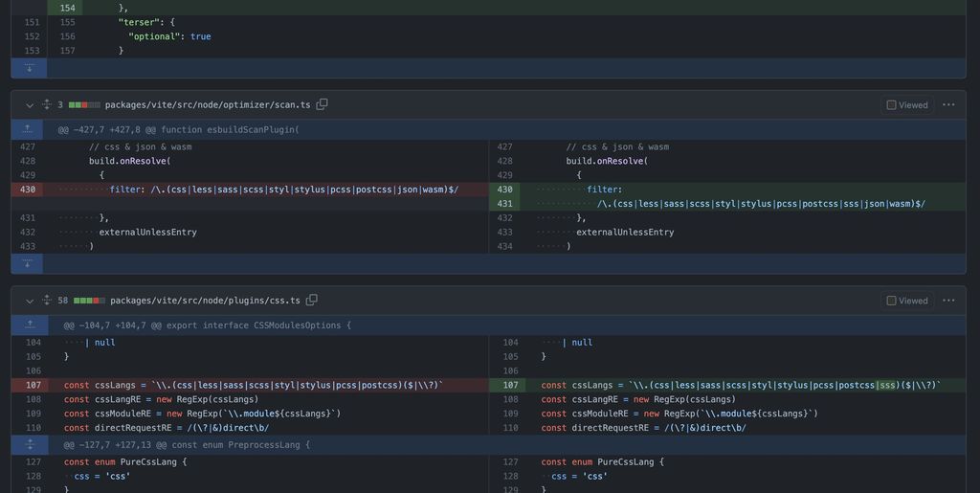The width and height of the screenshot is (980, 493).
Task: Expand all lines in scan.ts diff
Action: click(x=46, y=104)
